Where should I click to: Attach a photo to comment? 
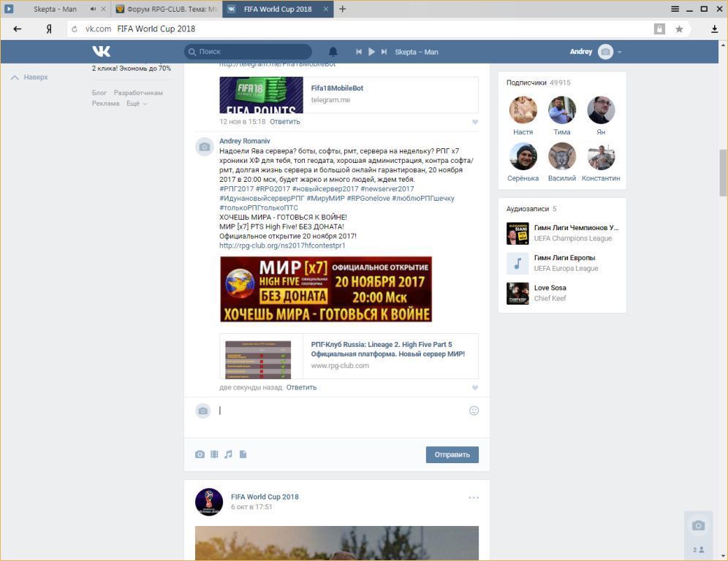(x=200, y=454)
